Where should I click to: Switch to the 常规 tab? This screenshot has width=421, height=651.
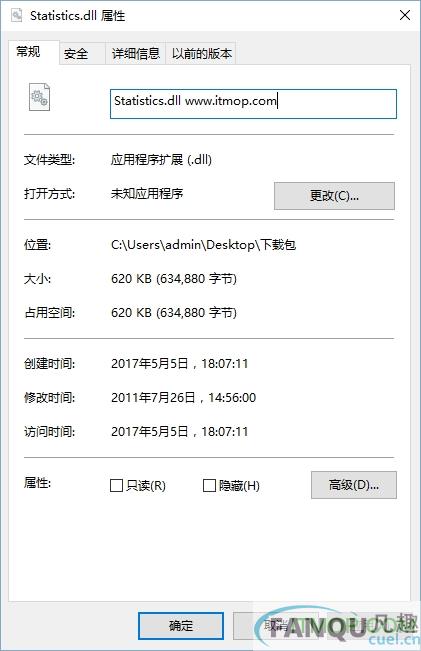click(29, 52)
